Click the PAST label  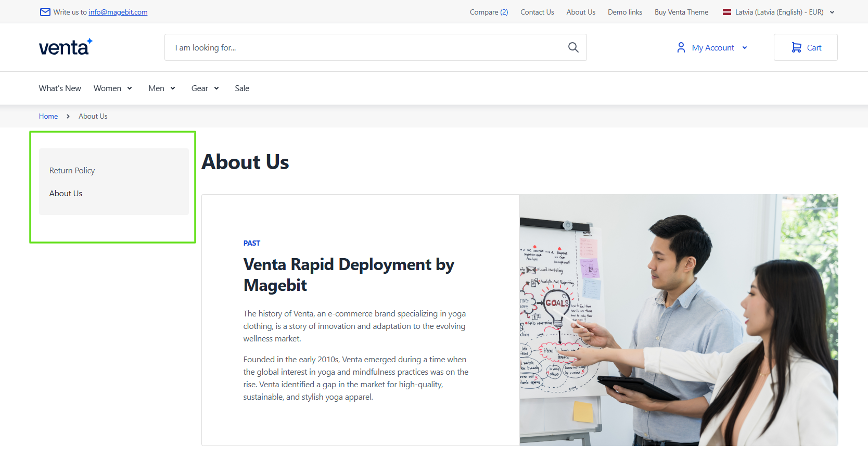click(252, 243)
